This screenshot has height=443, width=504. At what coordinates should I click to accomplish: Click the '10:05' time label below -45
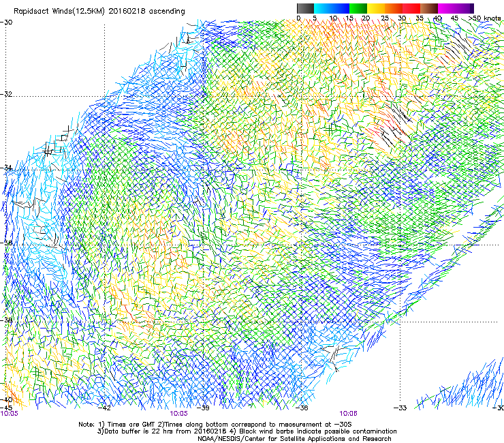point(10,414)
